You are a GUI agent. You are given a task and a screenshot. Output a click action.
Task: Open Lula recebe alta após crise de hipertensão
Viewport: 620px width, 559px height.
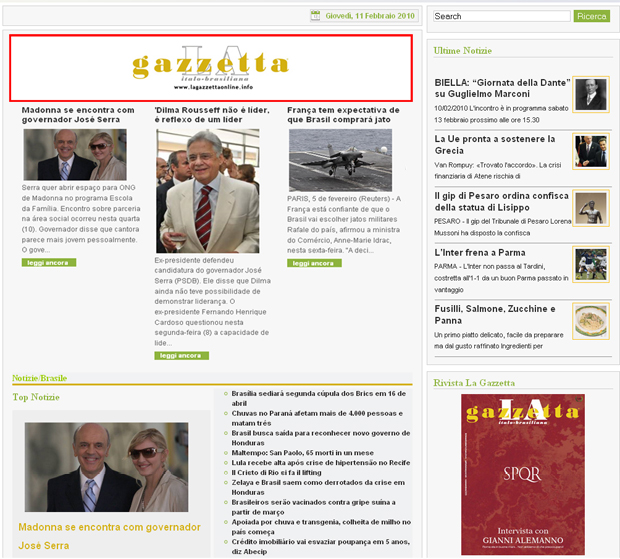click(x=321, y=463)
